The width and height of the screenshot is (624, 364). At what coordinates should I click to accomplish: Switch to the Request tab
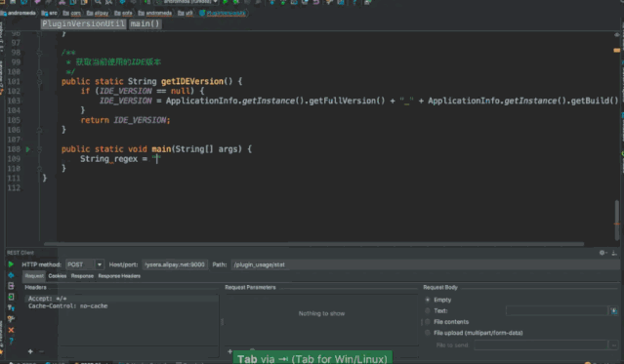click(34, 276)
